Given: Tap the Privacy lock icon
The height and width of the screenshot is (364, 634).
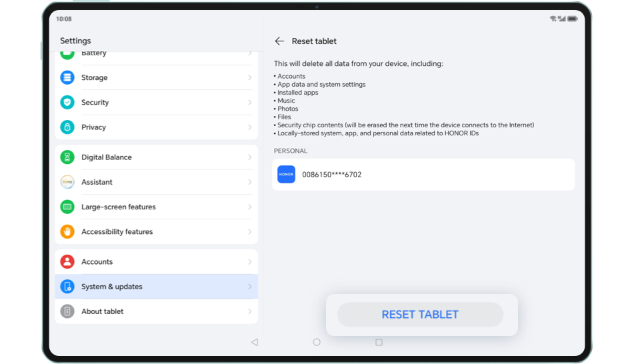Looking at the screenshot, I should coord(67,127).
